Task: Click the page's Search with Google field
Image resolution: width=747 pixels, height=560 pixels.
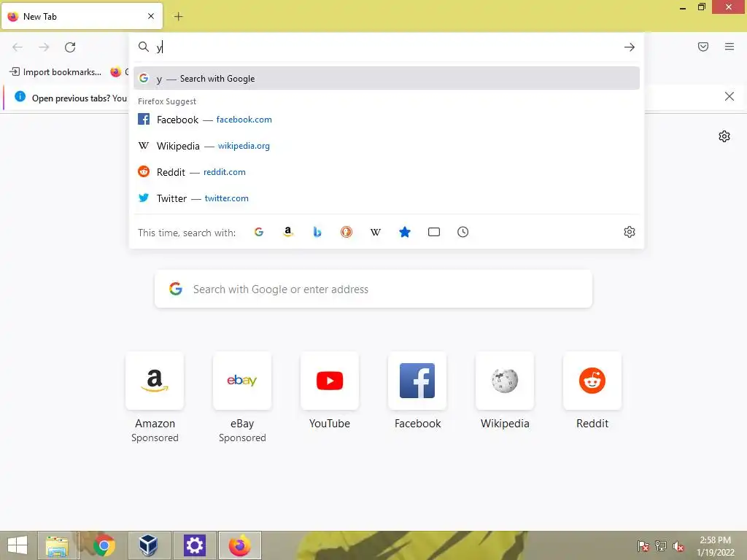Action: pyautogui.click(x=373, y=289)
